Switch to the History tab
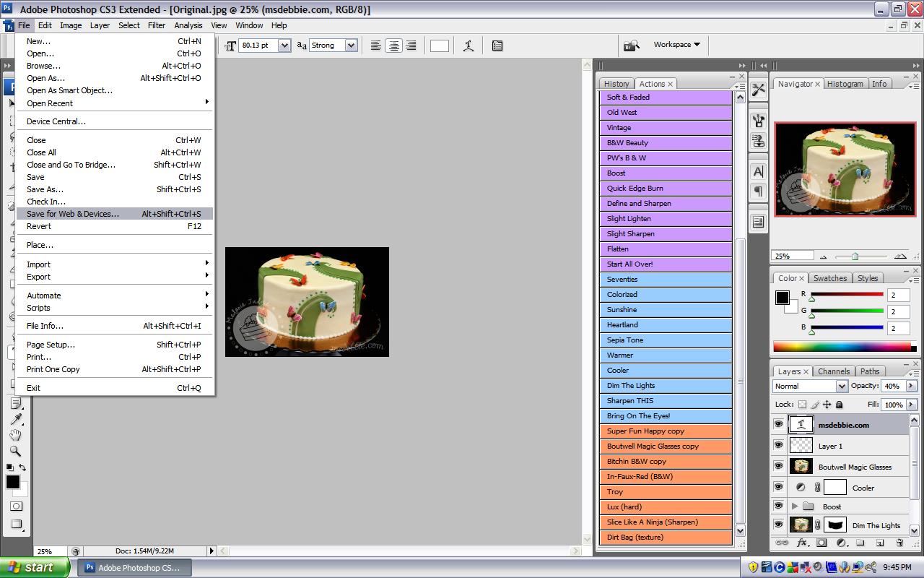 point(616,84)
